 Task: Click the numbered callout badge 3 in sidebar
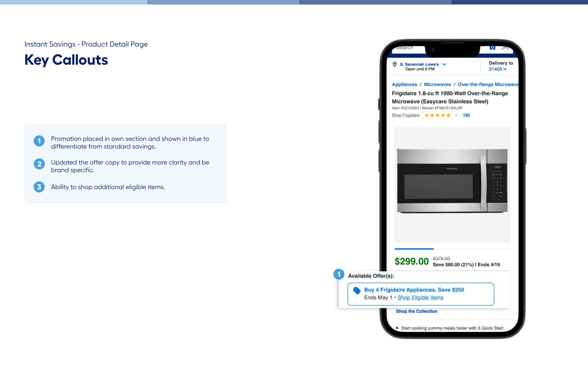[39, 187]
